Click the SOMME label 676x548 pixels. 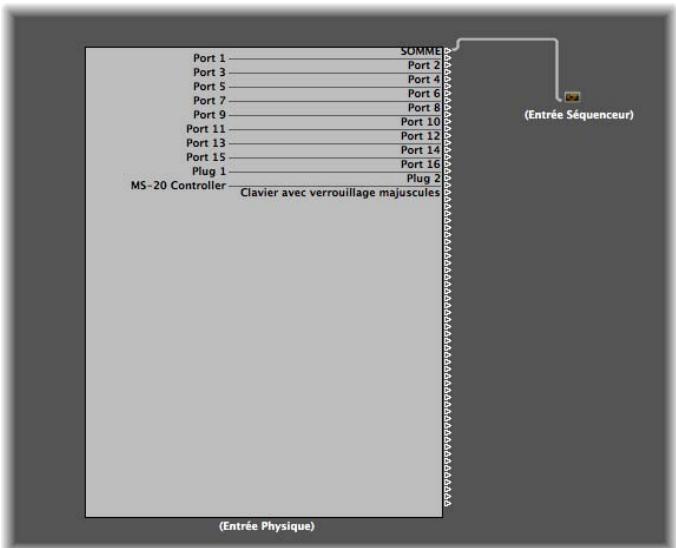421,51
